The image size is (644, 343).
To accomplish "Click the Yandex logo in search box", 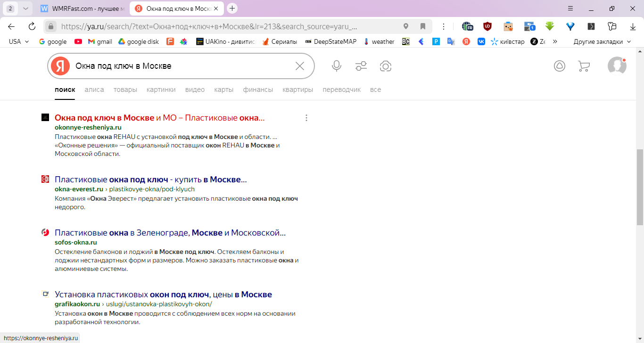I will 60,66.
